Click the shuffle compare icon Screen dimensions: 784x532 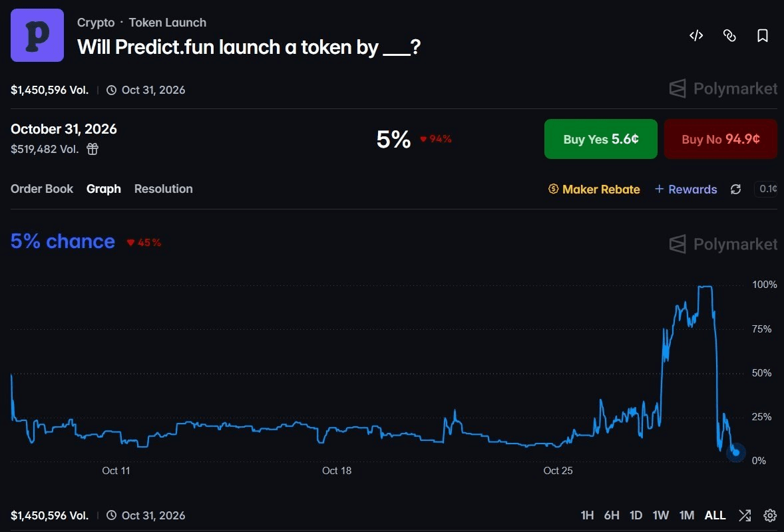745,515
